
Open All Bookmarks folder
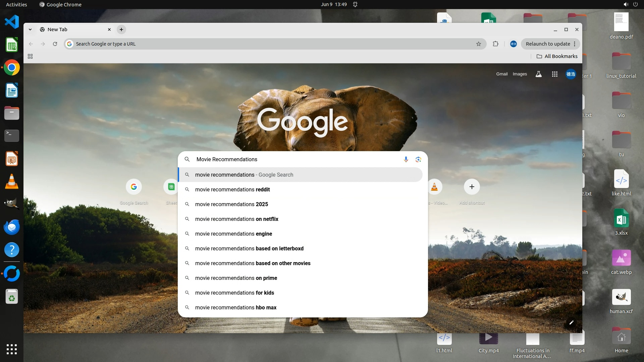click(x=557, y=56)
